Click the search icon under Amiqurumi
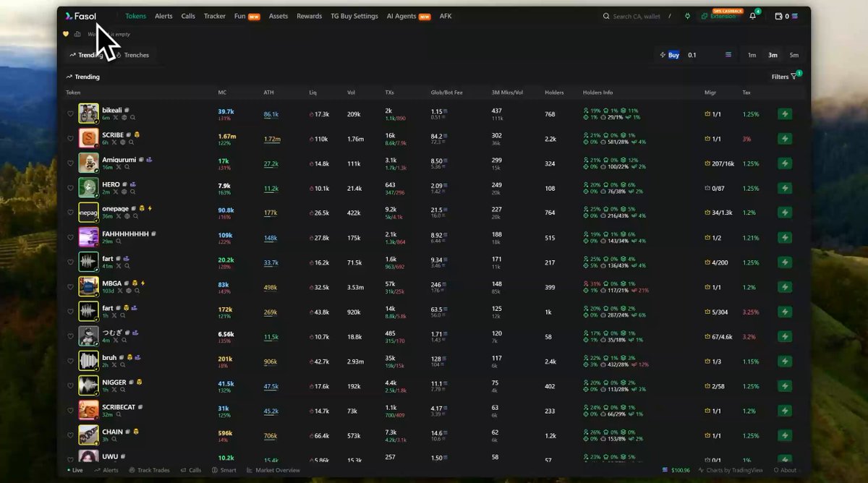868x483 pixels. point(127,167)
